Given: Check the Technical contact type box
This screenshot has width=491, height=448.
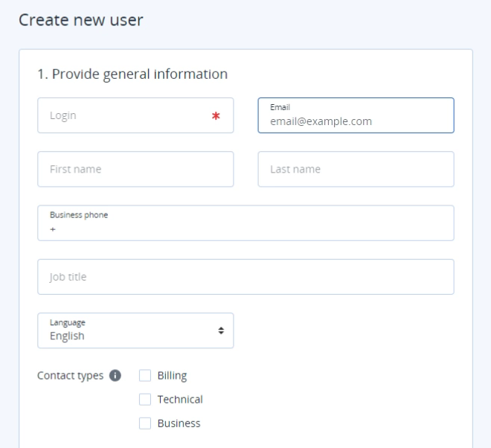Looking at the screenshot, I should [145, 400].
